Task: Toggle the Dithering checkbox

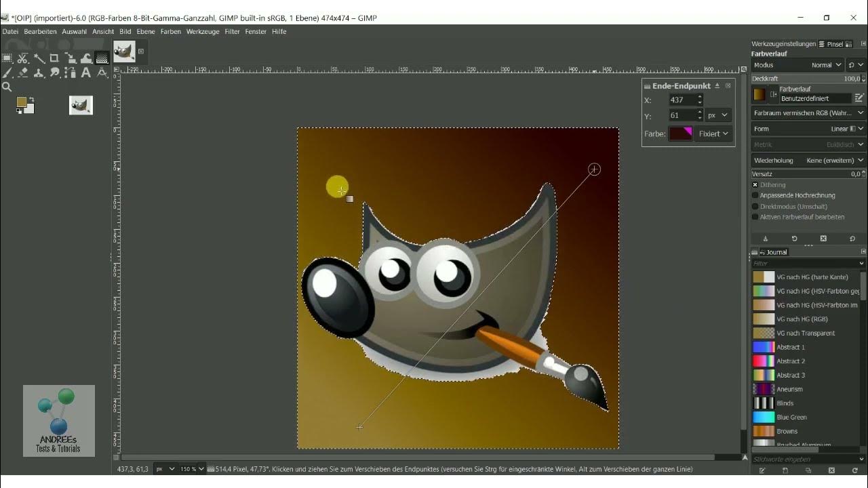Action: coord(755,184)
